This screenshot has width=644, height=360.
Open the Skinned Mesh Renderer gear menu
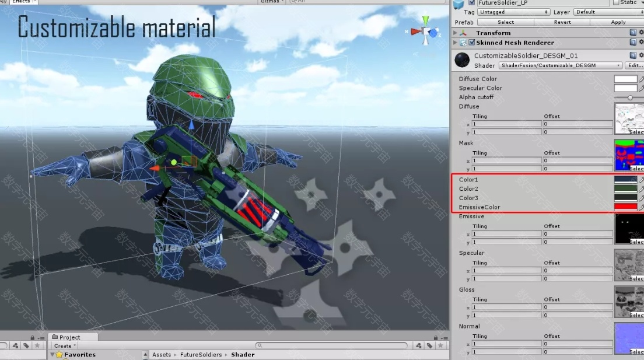pyautogui.click(x=641, y=42)
